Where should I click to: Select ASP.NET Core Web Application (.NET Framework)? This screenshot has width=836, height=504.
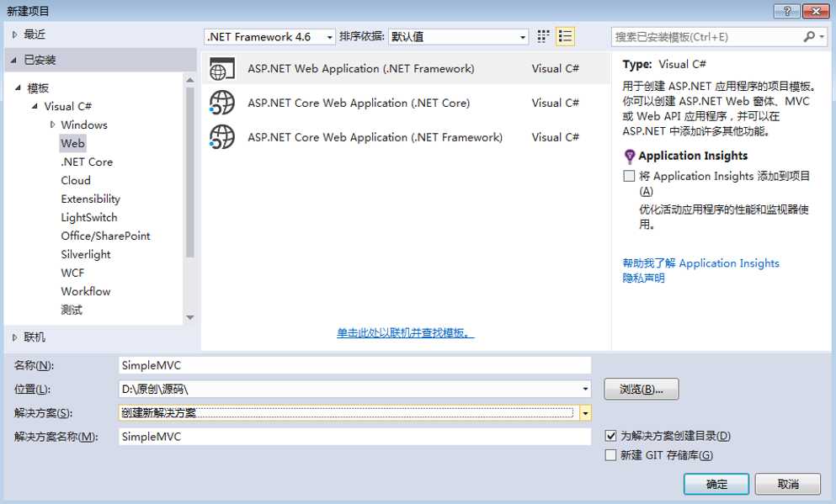(407, 137)
